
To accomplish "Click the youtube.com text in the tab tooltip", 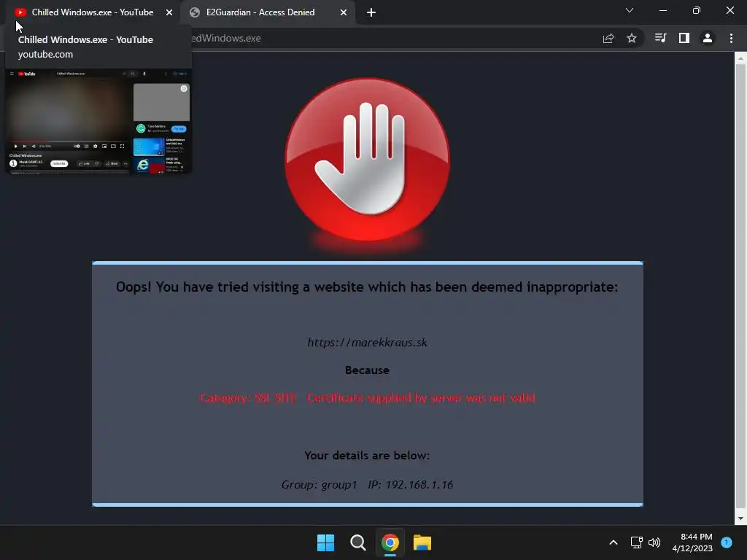I will (x=46, y=54).
